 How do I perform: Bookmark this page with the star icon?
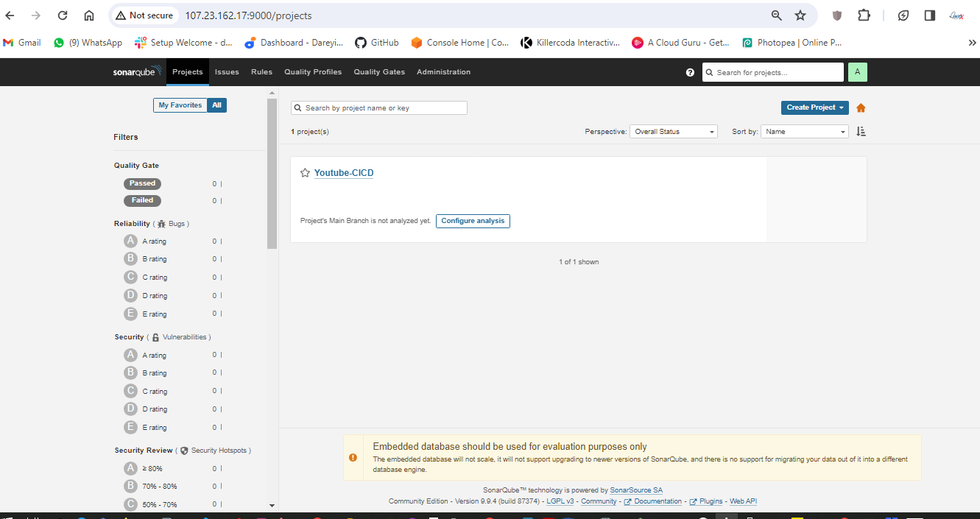click(800, 15)
